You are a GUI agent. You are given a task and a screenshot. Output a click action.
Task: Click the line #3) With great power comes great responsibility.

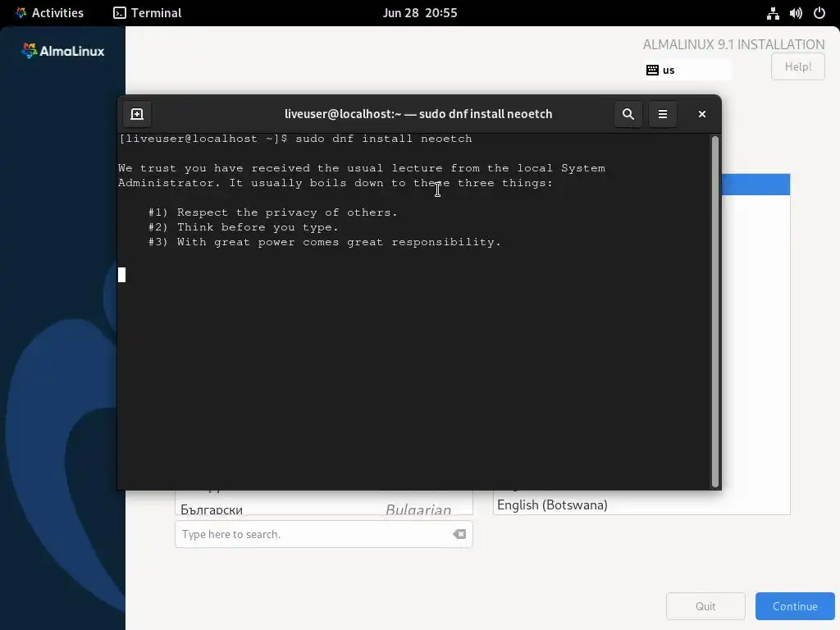(325, 242)
